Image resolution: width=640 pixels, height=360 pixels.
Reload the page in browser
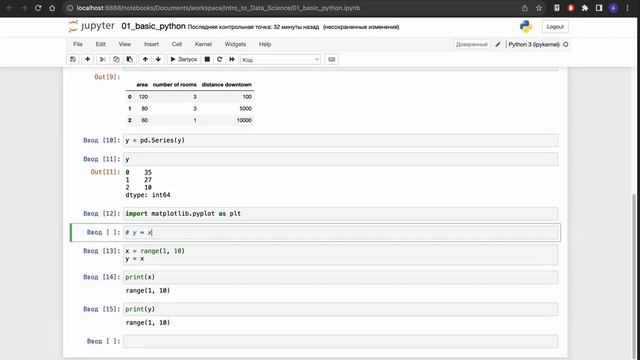pyautogui.click(x=38, y=8)
